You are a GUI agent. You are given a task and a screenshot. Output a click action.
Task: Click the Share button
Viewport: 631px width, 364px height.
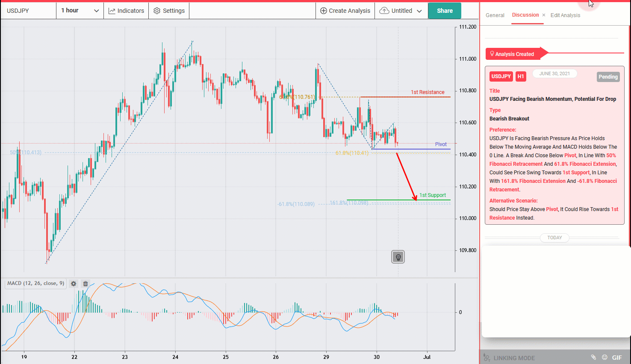coord(445,11)
